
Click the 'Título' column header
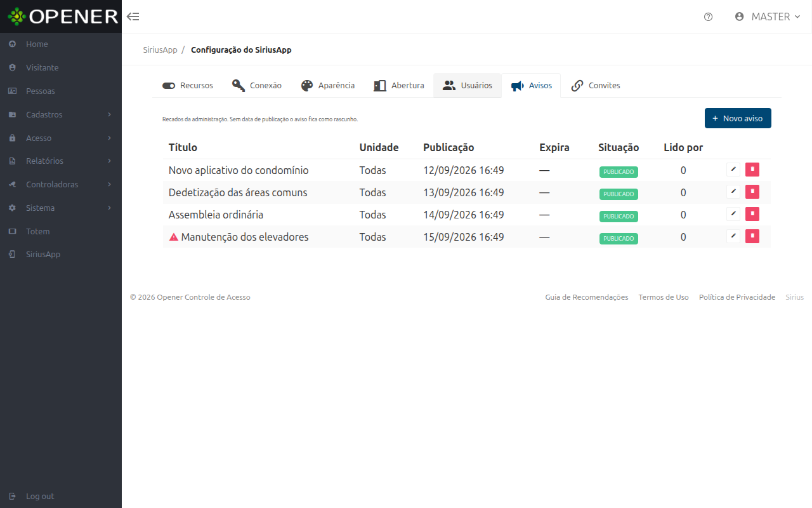coord(183,147)
